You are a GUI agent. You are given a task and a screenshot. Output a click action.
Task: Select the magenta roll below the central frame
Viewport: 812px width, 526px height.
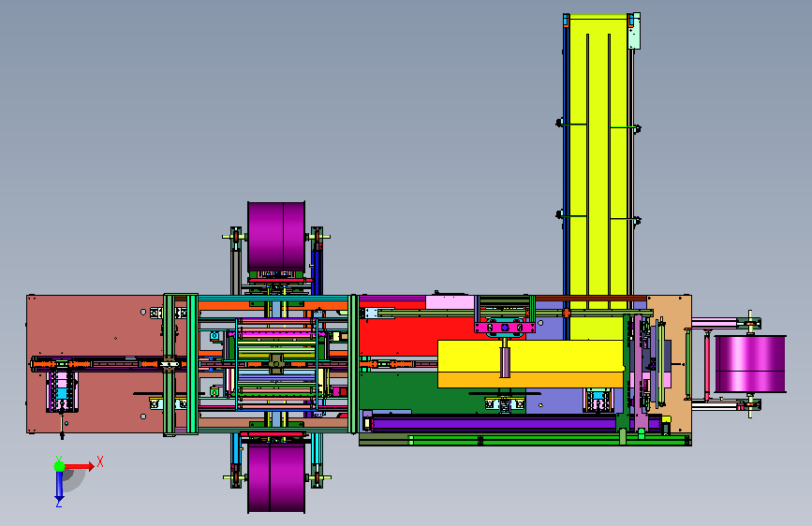[x=276, y=476]
